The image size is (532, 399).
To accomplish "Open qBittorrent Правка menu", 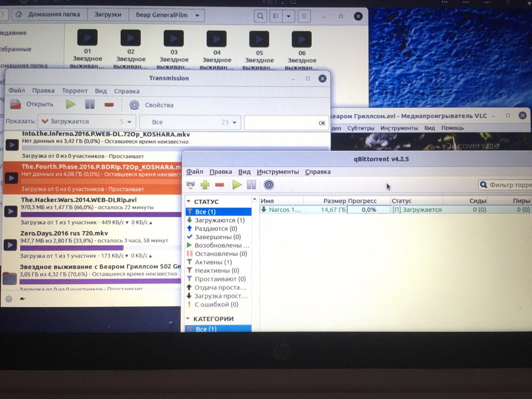I will click(x=221, y=172).
